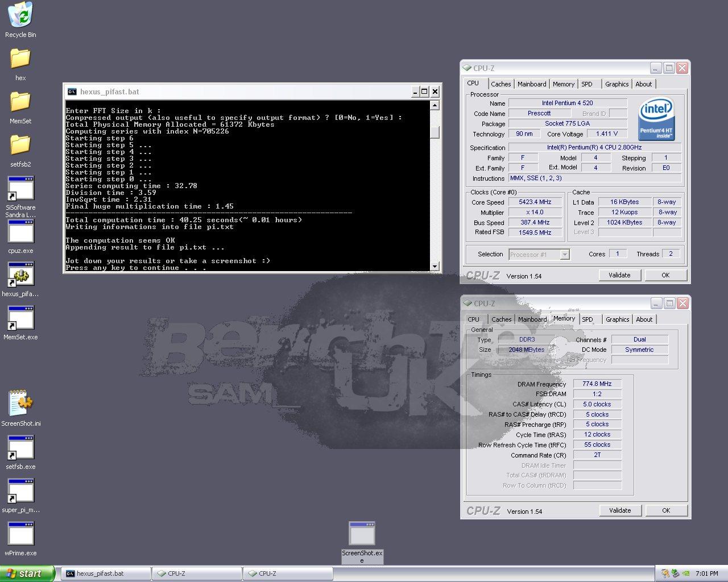Click the Intel Pentium 4 HT logo

click(x=656, y=119)
